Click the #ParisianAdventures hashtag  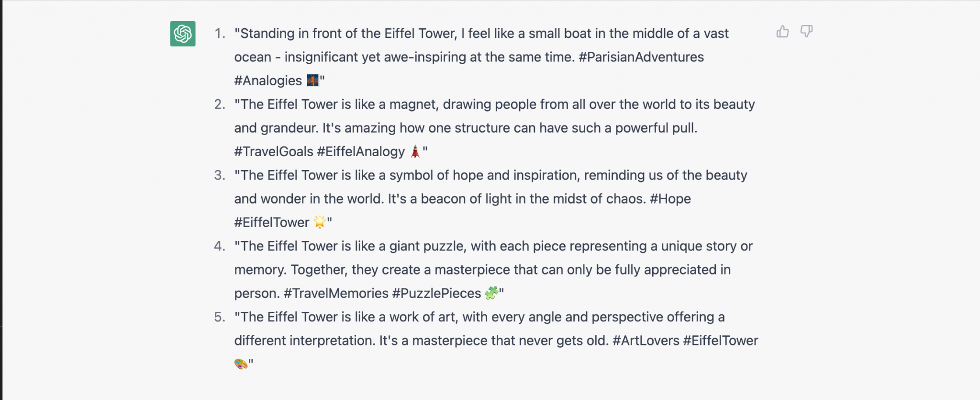tap(641, 57)
